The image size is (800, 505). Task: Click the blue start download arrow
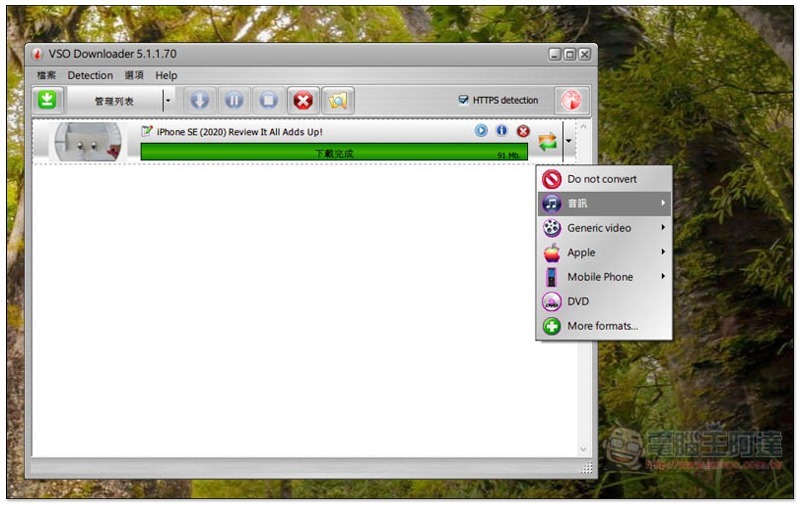click(x=200, y=100)
